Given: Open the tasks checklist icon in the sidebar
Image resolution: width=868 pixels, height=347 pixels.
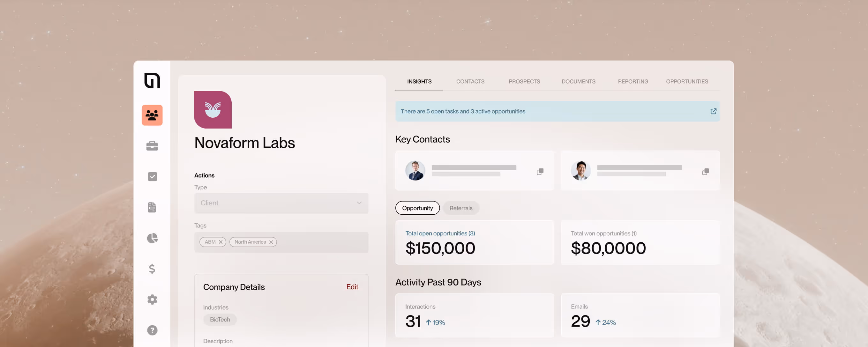Looking at the screenshot, I should coord(152,177).
